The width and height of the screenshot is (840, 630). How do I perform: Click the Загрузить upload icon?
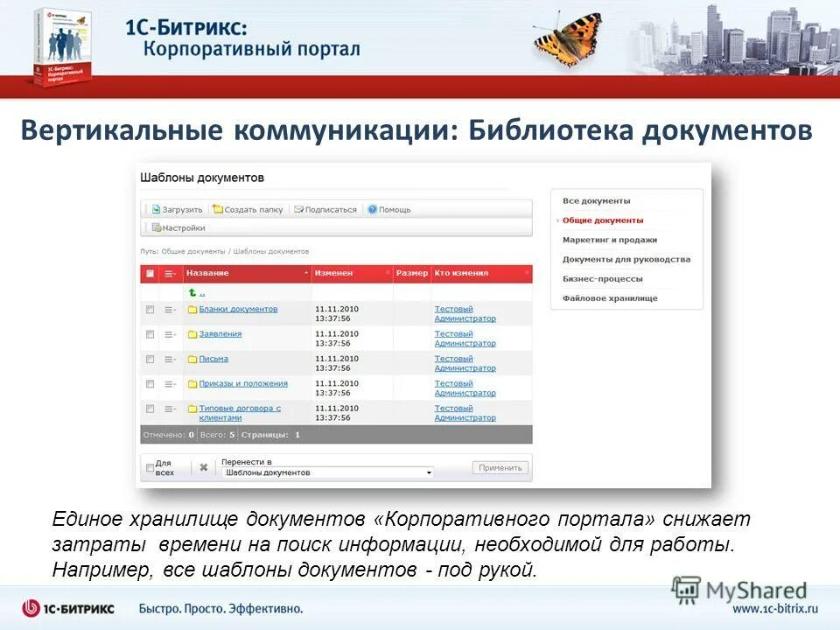tap(155, 207)
